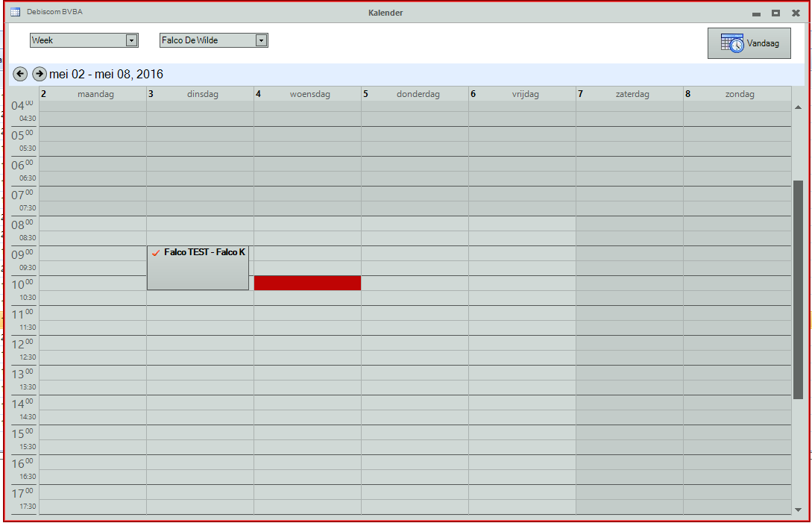Viewport: 812px width, 523px height.
Task: Select the vrijdag 6 column header
Action: [522, 94]
